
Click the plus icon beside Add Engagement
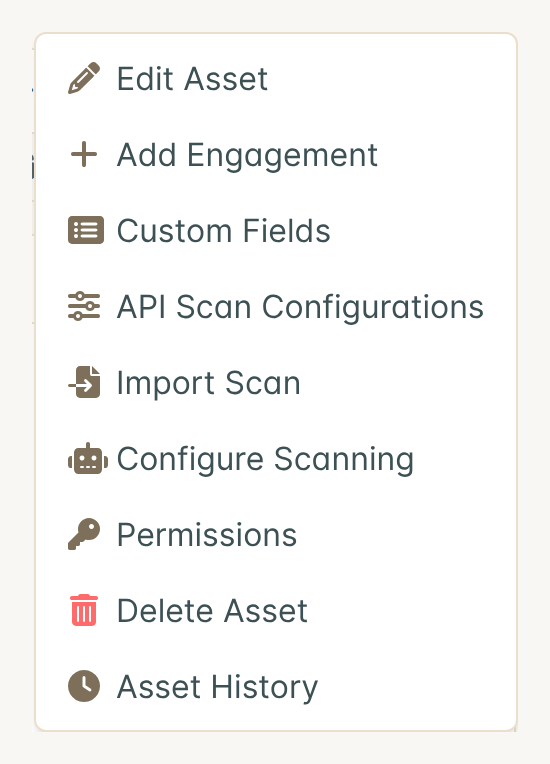84,154
